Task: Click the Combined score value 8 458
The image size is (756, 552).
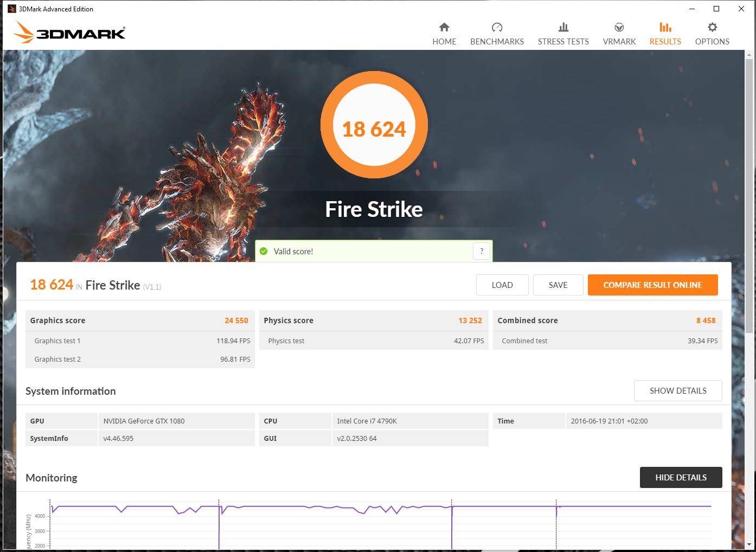Action: click(706, 320)
